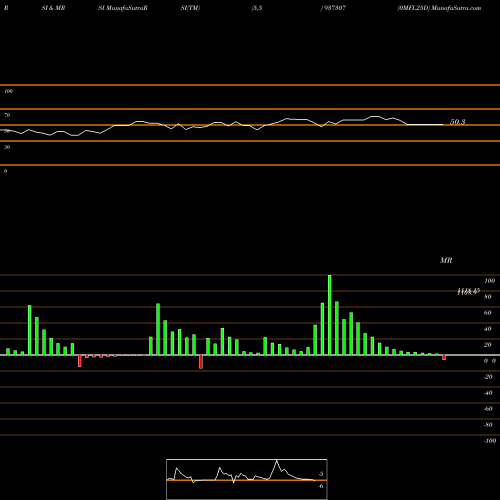Click the 30 level label on RSI axis
This screenshot has height=500, width=500.
7,147
